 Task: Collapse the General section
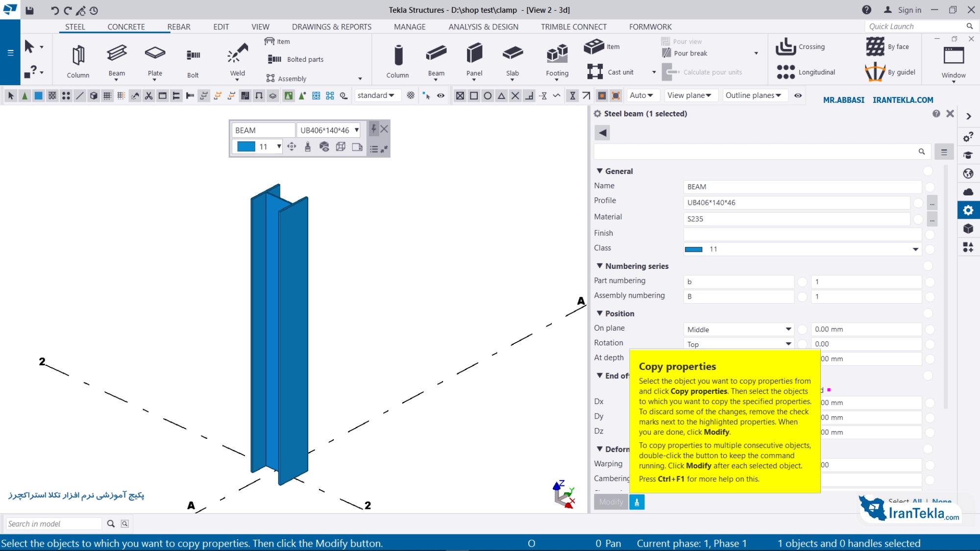coord(600,171)
